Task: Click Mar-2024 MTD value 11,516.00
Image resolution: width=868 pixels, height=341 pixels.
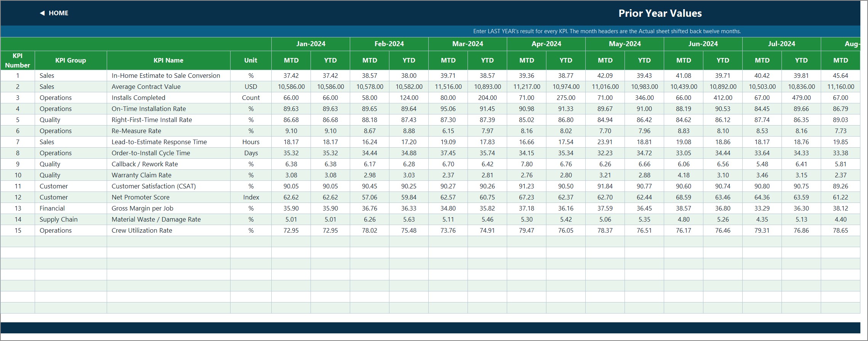Action: [x=448, y=87]
